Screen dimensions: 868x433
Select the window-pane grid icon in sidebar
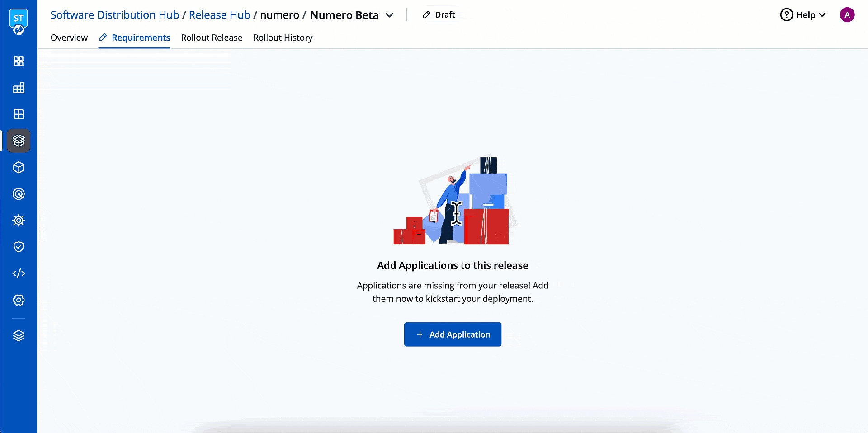(x=19, y=114)
